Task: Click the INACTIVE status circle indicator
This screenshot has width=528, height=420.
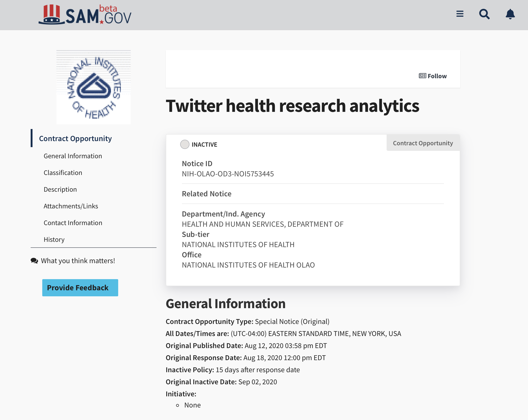Action: click(185, 144)
